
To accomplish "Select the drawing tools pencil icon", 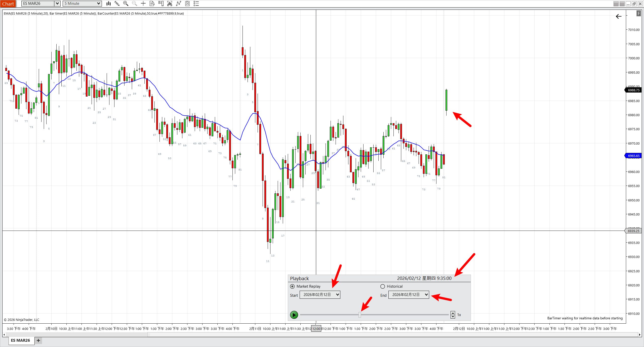I will tap(117, 4).
